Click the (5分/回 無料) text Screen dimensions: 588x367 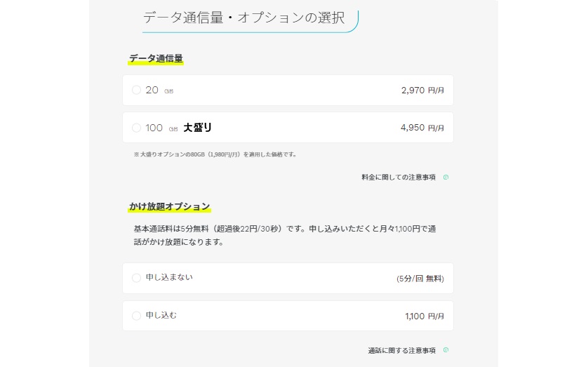coord(420,279)
